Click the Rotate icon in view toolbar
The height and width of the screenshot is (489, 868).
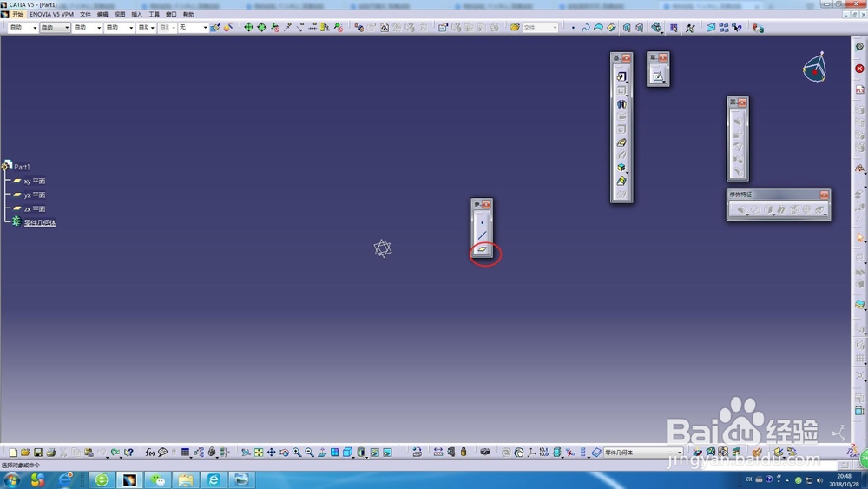pos(284,453)
